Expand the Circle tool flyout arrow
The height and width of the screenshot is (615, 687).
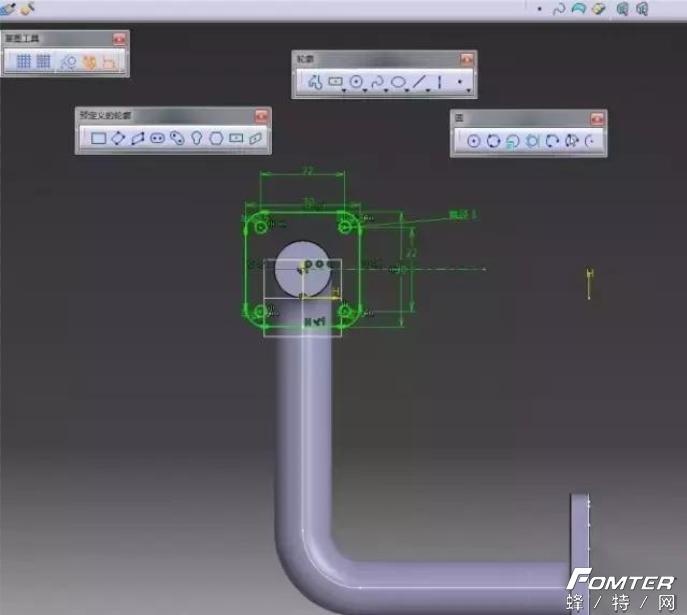pyautogui.click(x=365, y=91)
